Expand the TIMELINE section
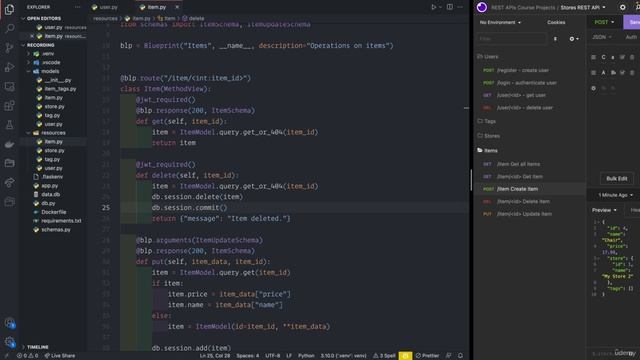The image size is (640, 360). point(38,347)
